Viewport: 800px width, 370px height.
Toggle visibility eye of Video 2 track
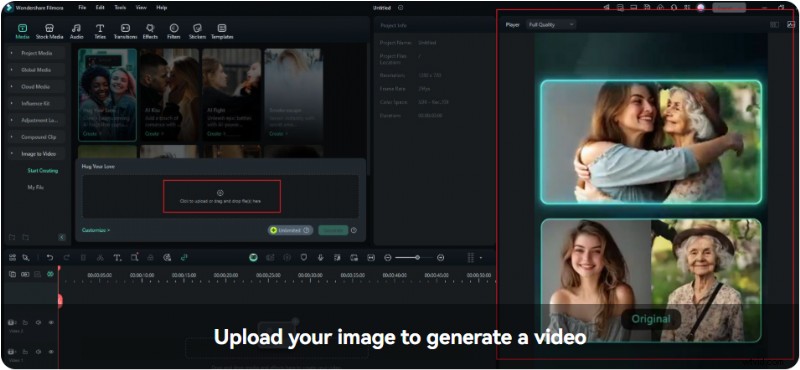[x=51, y=323]
